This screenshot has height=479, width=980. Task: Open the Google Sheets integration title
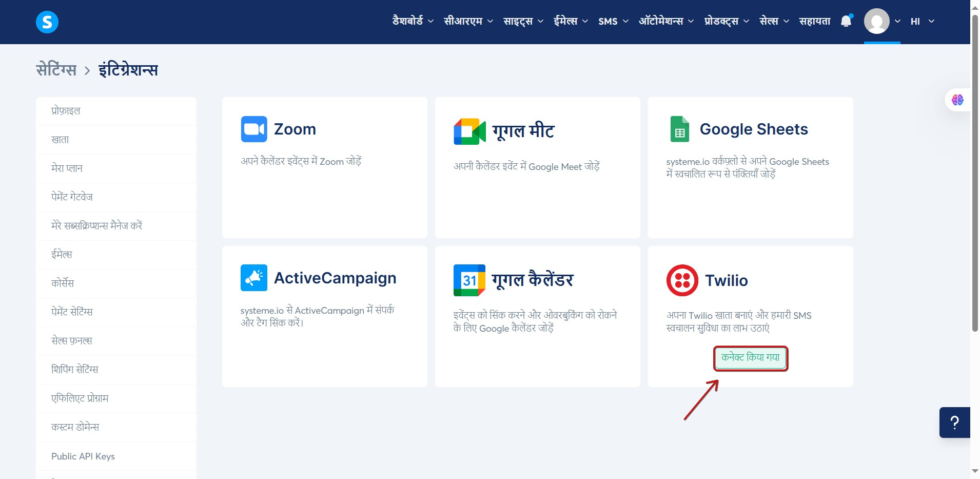coord(754,129)
